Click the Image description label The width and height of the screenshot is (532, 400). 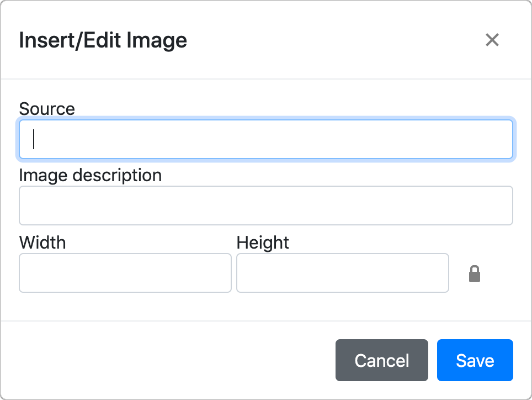coord(91,176)
